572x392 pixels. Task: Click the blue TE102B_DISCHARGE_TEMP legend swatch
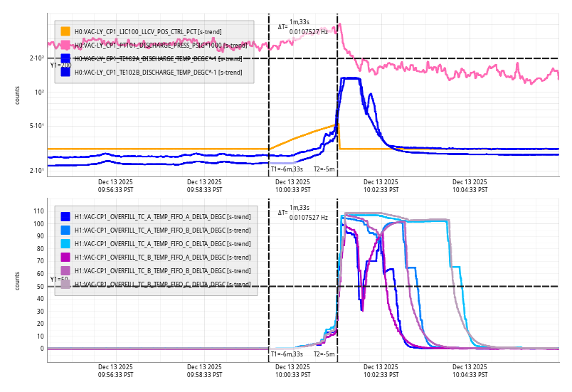[x=65, y=72]
